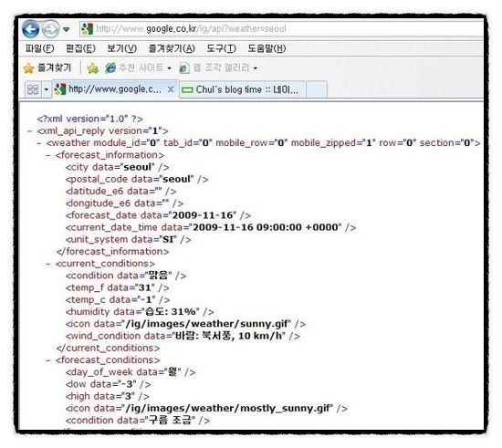Click the closing /forecast_information tag

coord(112,252)
